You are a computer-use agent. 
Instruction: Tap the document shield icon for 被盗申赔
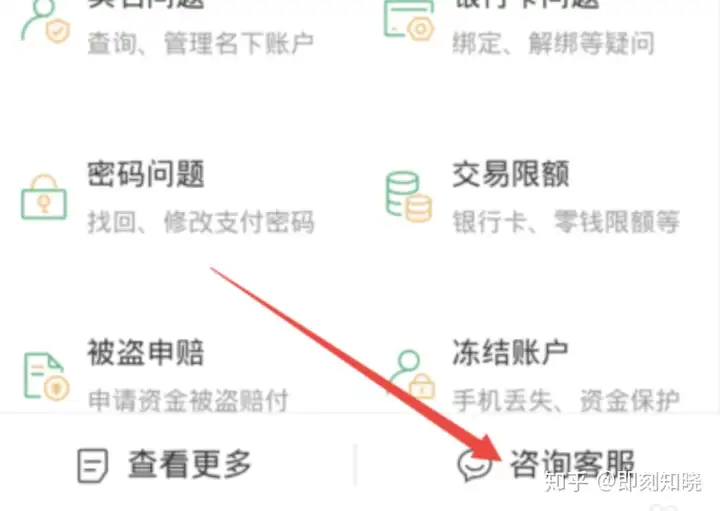point(46,376)
